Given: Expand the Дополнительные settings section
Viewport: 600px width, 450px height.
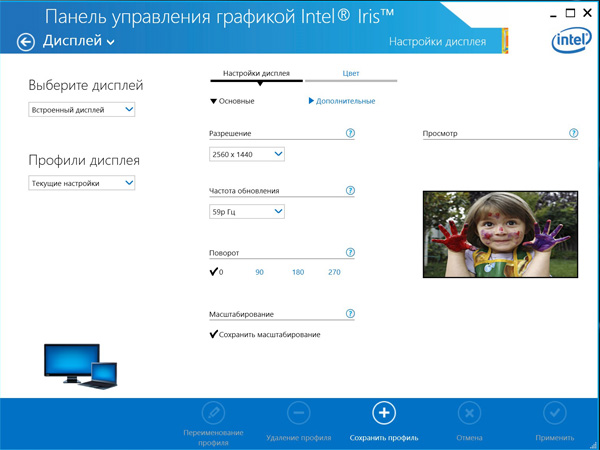Looking at the screenshot, I should (x=341, y=101).
